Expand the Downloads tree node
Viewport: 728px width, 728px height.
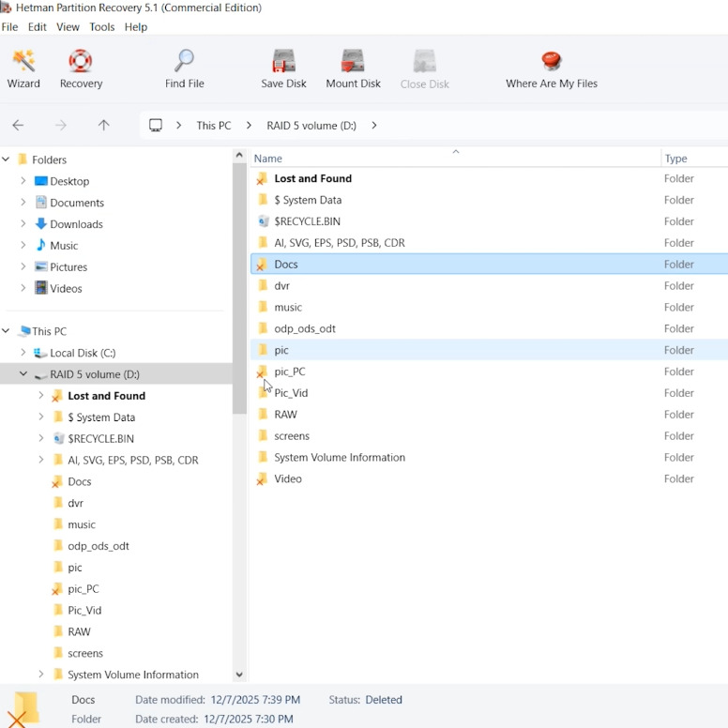[x=23, y=224]
